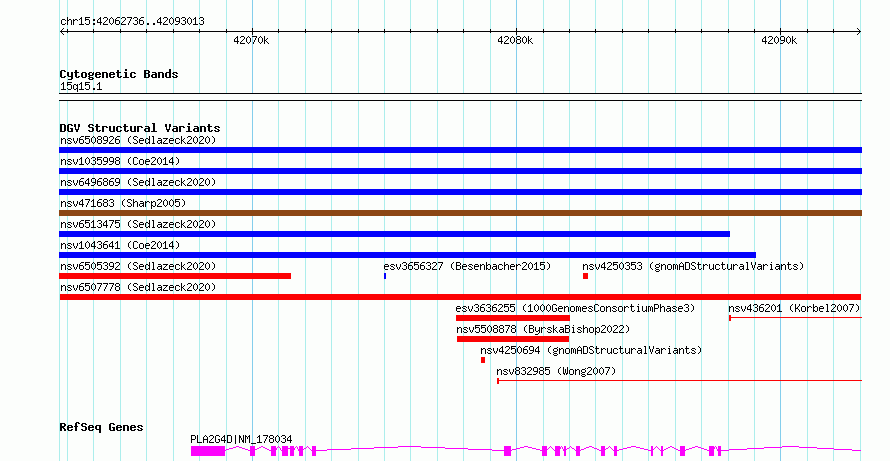Open variant nsv4250353 (gnomADStructuralVariants) label
The height and width of the screenshot is (461, 890).
click(x=693, y=266)
